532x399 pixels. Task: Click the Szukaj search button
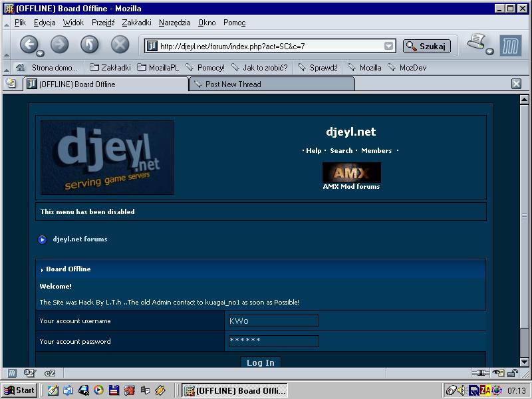427,46
